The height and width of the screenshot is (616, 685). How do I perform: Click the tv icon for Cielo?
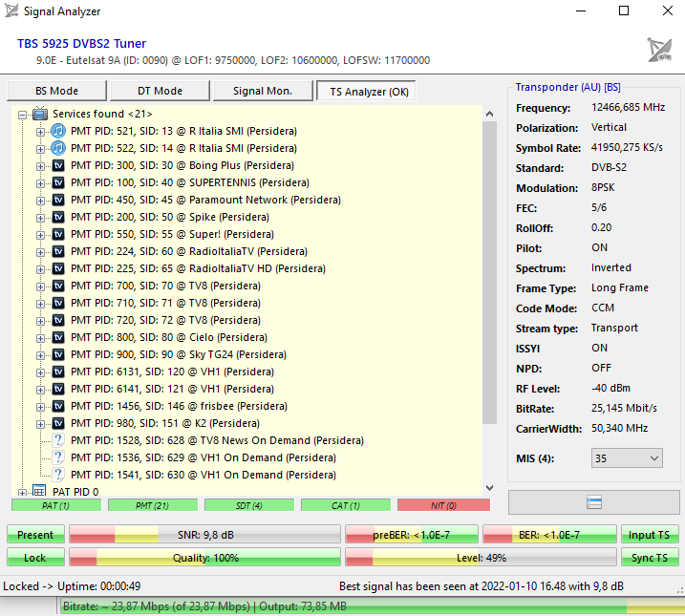(58, 337)
